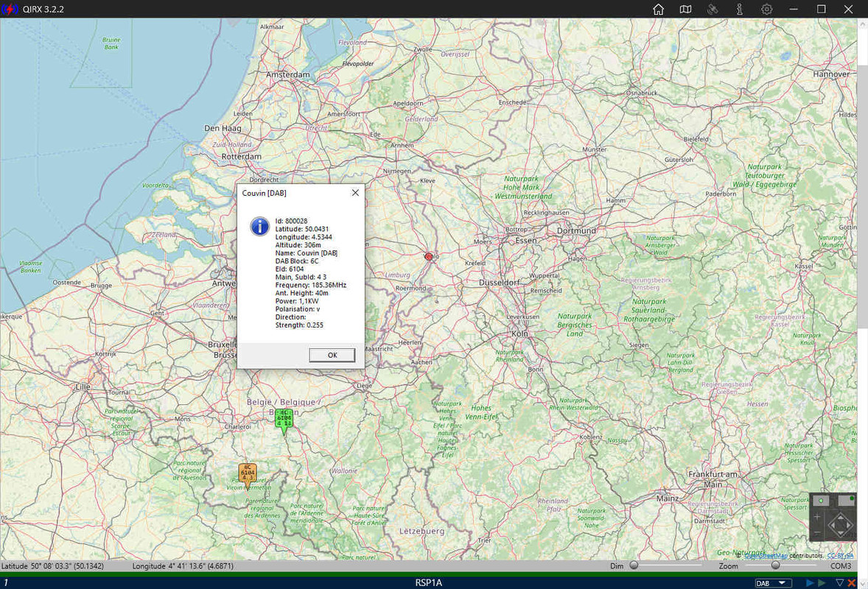868x589 pixels.
Task: Click the Latitude readout in status bar
Action: click(x=52, y=565)
